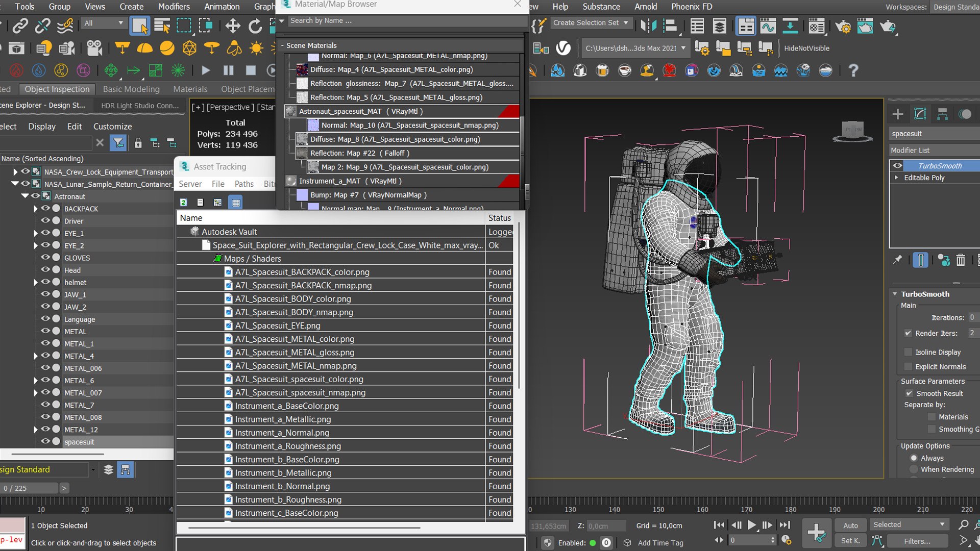Select the When Rendering radio option
This screenshot has width=980, height=551.
(x=914, y=469)
